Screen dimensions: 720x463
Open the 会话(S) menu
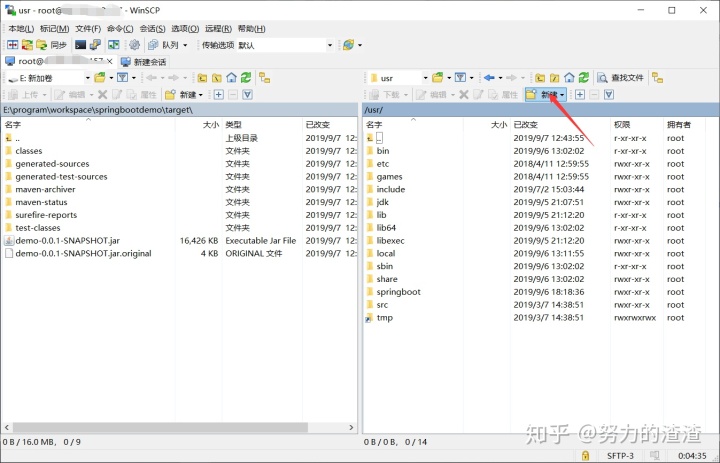(x=152, y=28)
